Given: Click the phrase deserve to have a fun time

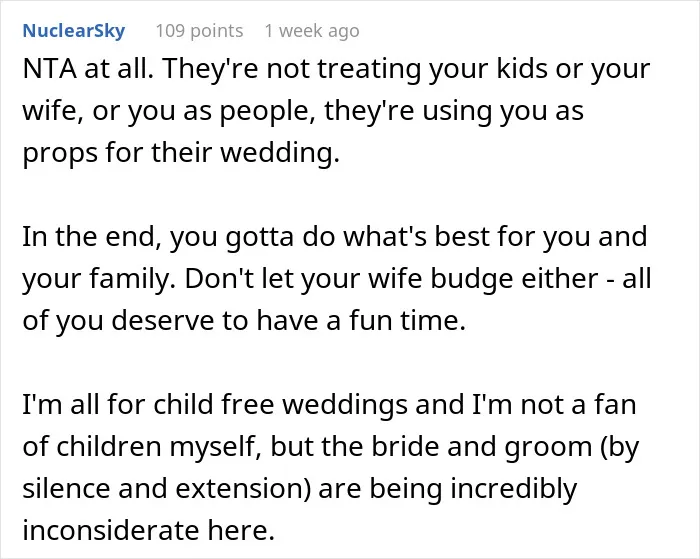Looking at the screenshot, I should click(288, 320).
